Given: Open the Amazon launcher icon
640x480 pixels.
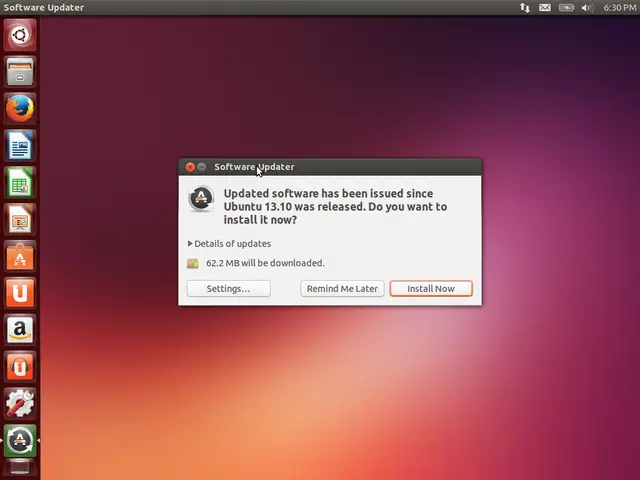Looking at the screenshot, I should coord(20,329).
